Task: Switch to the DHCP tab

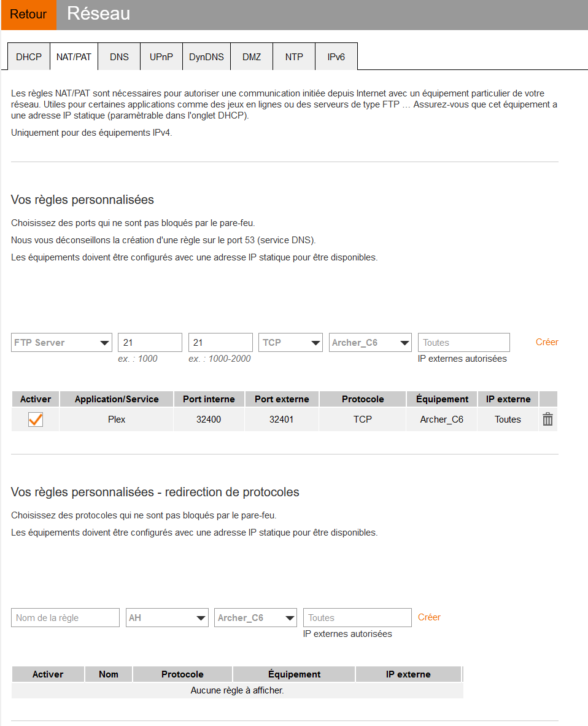Action: click(x=29, y=57)
